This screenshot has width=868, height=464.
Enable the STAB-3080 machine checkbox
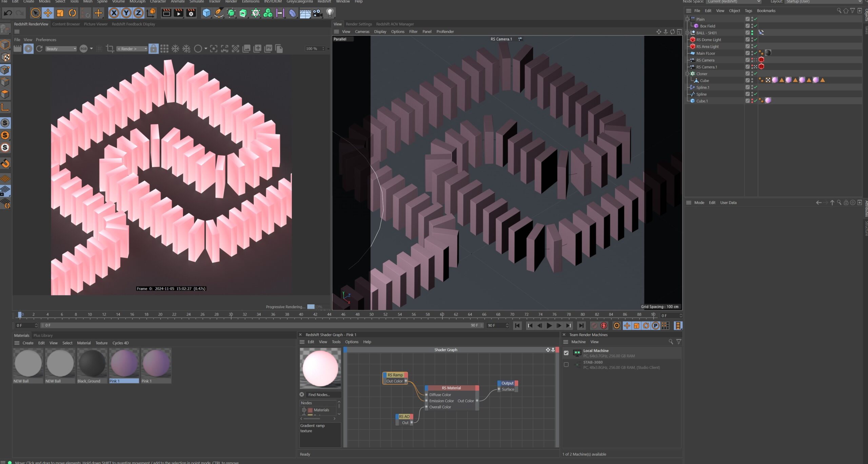pos(566,365)
